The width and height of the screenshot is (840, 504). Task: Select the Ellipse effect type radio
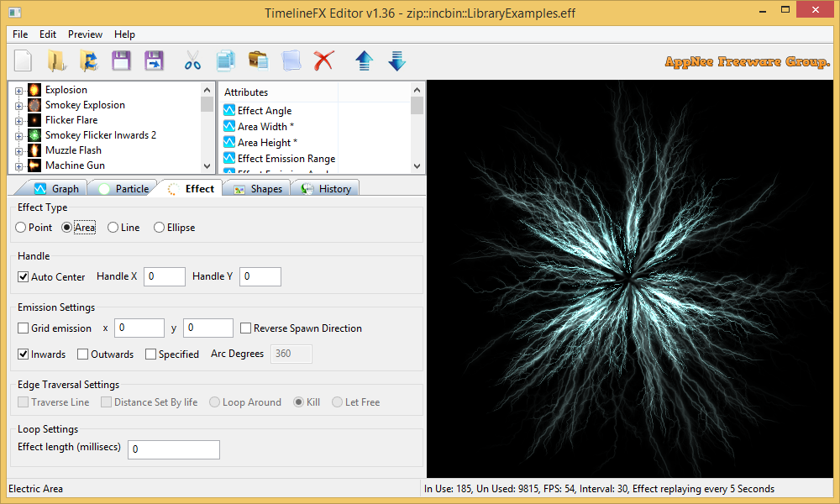pos(159,228)
